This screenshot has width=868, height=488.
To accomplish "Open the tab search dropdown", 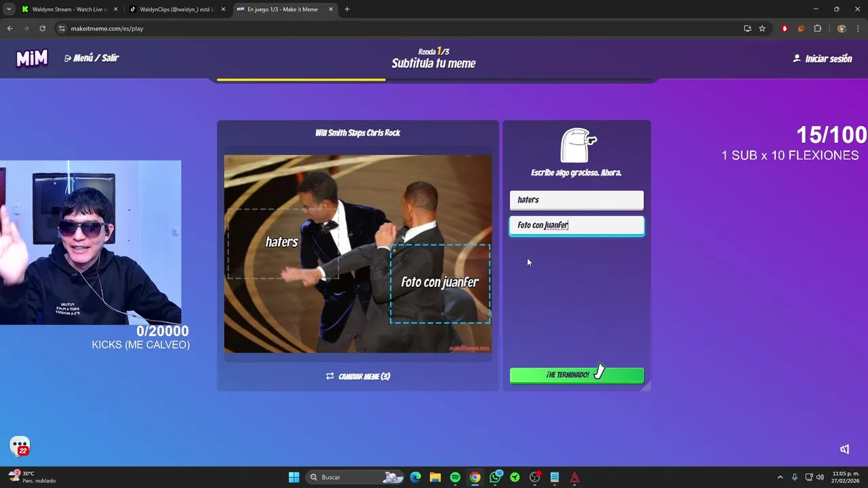I will pos(9,9).
